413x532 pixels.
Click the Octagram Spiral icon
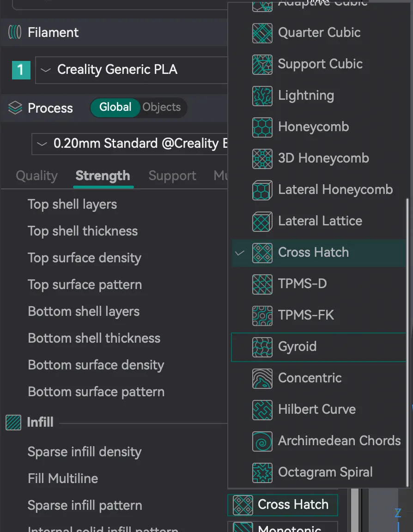(x=262, y=472)
